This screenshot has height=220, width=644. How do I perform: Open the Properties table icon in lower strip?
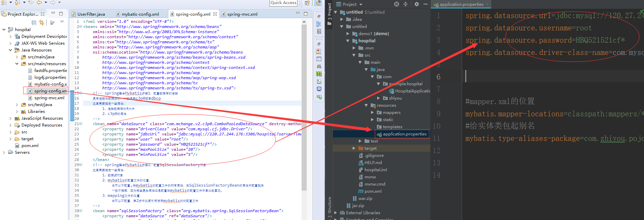coord(319,59)
